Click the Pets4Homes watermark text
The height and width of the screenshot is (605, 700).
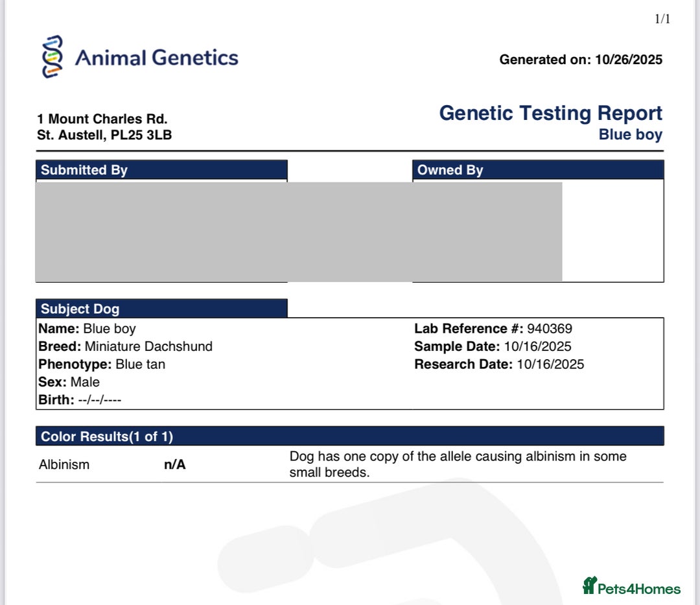tap(638, 589)
